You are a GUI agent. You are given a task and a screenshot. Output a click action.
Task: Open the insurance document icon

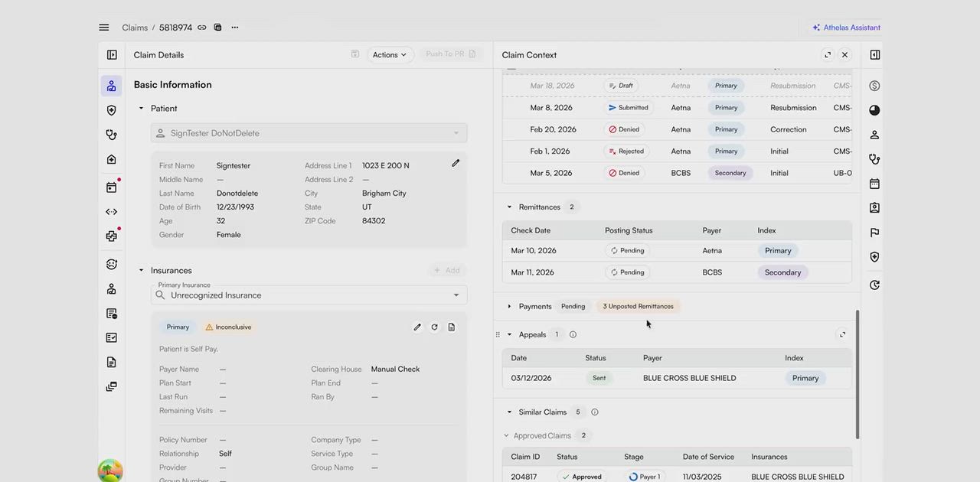452,327
